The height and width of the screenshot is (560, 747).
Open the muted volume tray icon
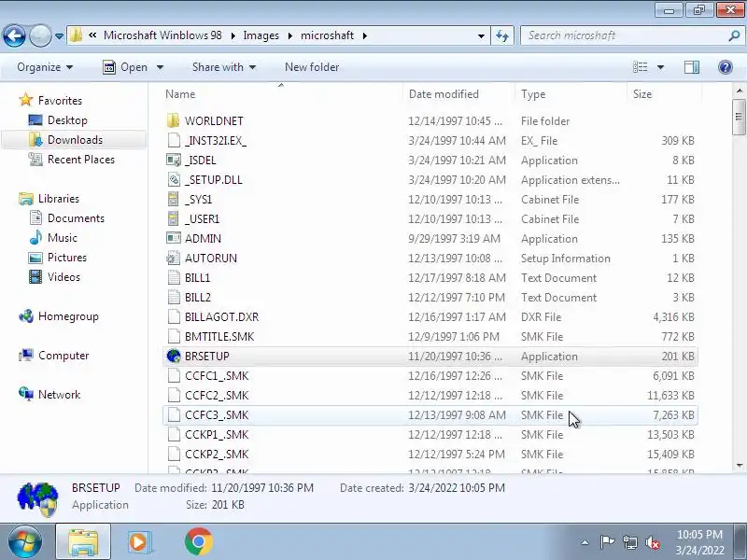pyautogui.click(x=653, y=542)
